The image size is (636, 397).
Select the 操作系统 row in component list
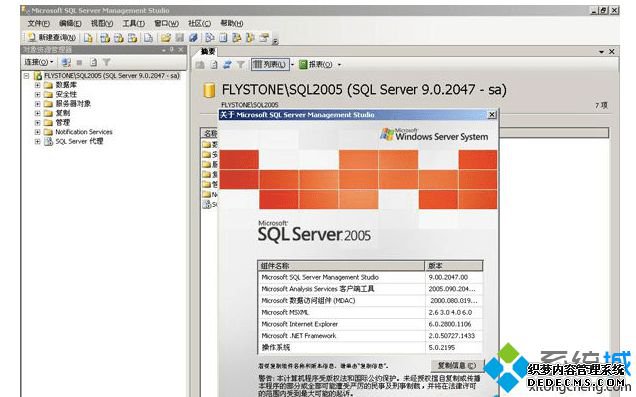click(370, 348)
